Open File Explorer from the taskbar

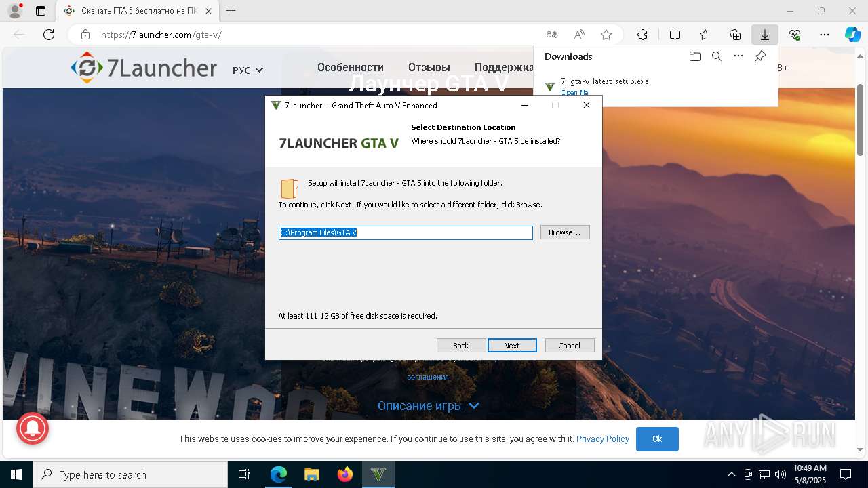pos(311,474)
